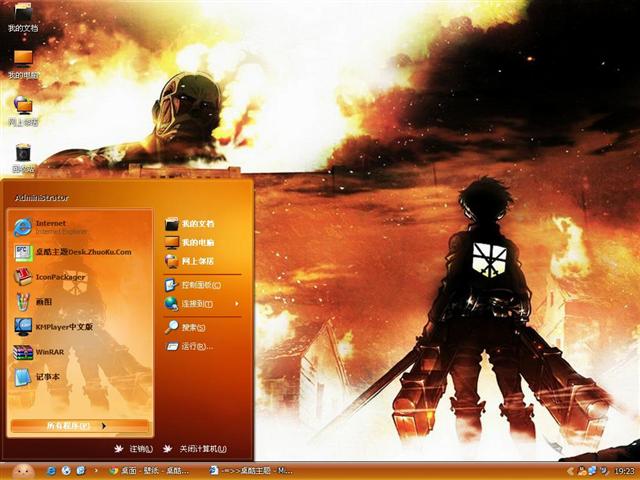
Task: Click the third quick launch icon
Action: 81,471
